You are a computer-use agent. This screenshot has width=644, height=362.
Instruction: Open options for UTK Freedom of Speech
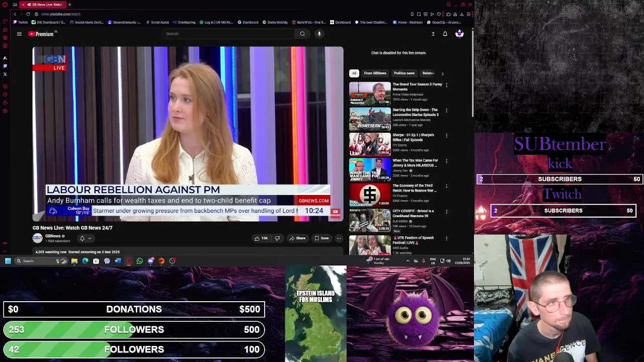[x=446, y=238]
